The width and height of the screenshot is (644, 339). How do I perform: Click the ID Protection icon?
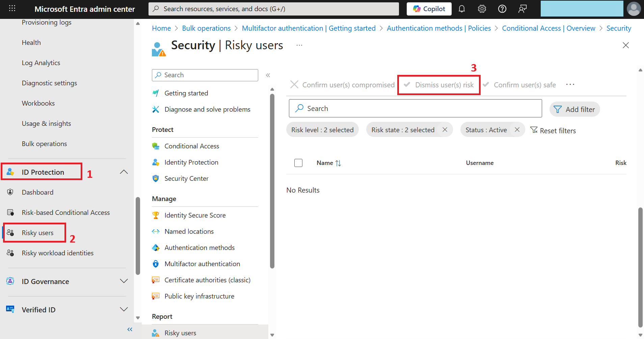point(10,172)
